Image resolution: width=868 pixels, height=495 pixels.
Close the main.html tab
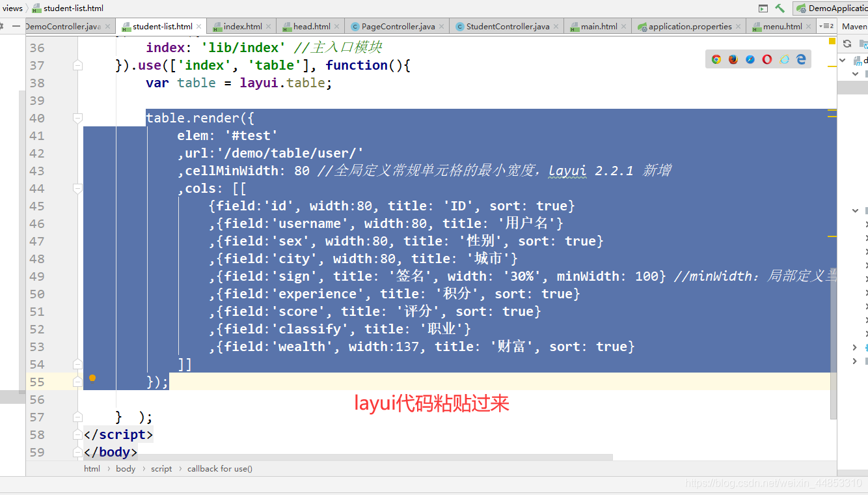(623, 27)
